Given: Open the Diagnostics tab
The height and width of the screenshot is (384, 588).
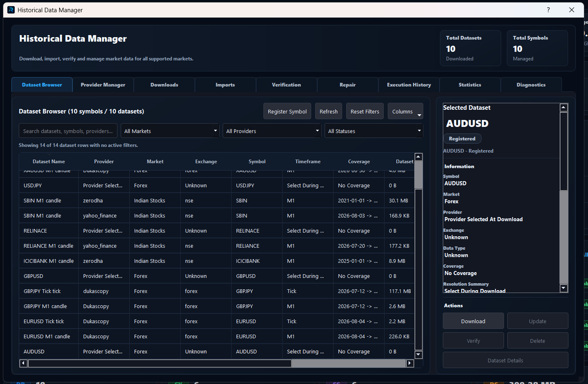Looking at the screenshot, I should tap(531, 85).
